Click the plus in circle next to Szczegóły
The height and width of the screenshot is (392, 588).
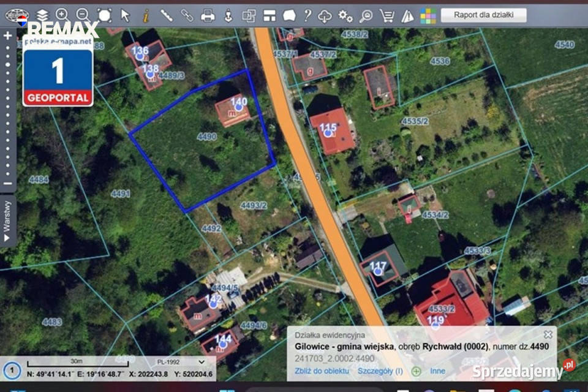[x=417, y=371]
